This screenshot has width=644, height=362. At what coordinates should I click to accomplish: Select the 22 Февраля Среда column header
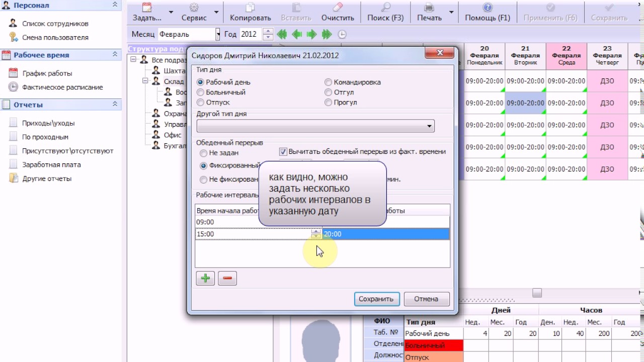tap(567, 56)
